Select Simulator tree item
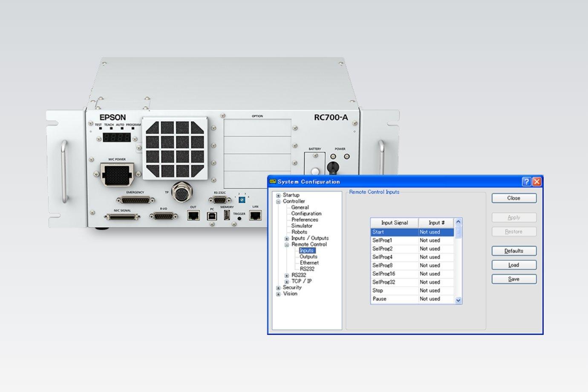This screenshot has width=588, height=392. [302, 226]
